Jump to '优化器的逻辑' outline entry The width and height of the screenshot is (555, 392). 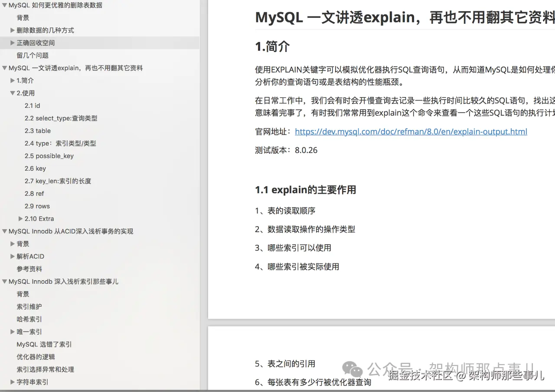coord(36,357)
